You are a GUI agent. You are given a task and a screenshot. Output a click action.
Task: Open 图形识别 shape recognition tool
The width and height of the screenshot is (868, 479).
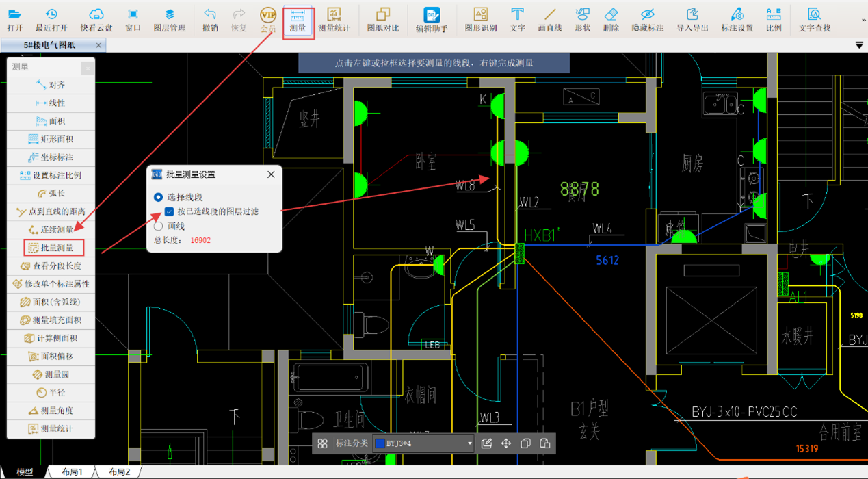point(480,20)
